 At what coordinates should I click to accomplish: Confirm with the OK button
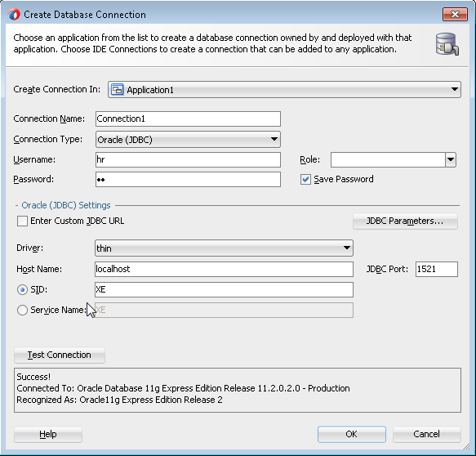coord(352,434)
